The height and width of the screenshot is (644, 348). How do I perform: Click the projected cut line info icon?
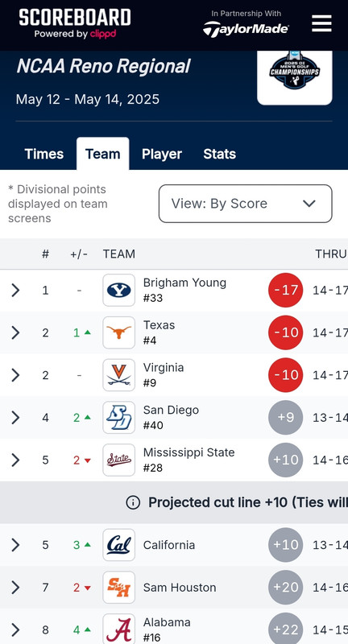coord(133,502)
